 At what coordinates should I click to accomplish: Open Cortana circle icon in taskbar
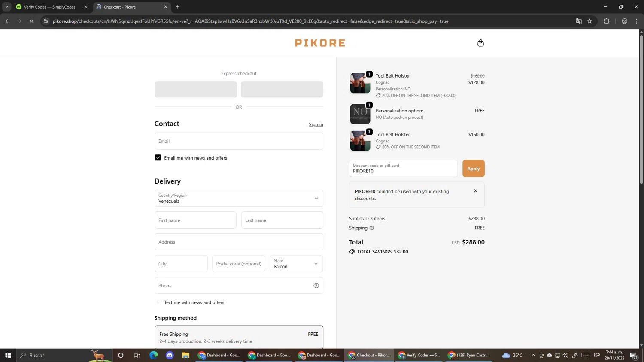tap(121, 355)
